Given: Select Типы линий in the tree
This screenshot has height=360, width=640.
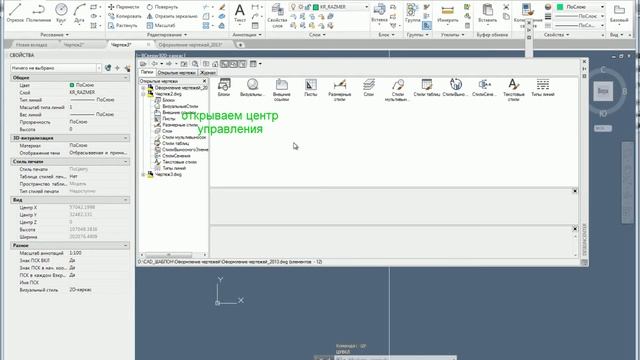Looking at the screenshot, I should [x=174, y=168].
